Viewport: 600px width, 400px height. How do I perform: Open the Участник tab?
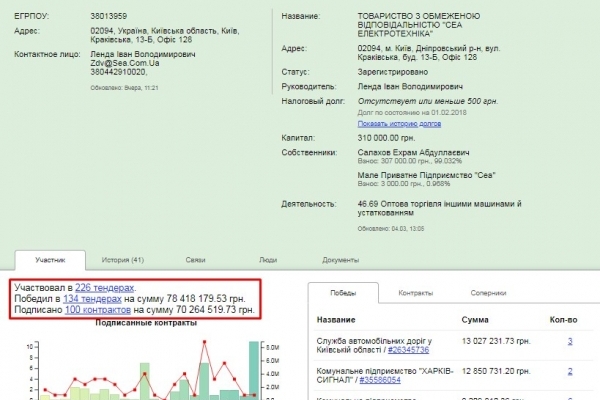point(49,260)
